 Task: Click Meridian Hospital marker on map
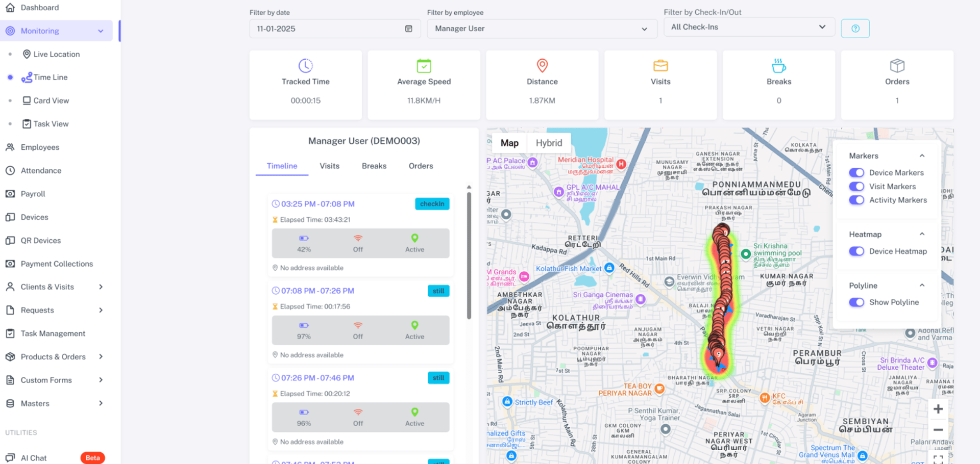coord(621,164)
